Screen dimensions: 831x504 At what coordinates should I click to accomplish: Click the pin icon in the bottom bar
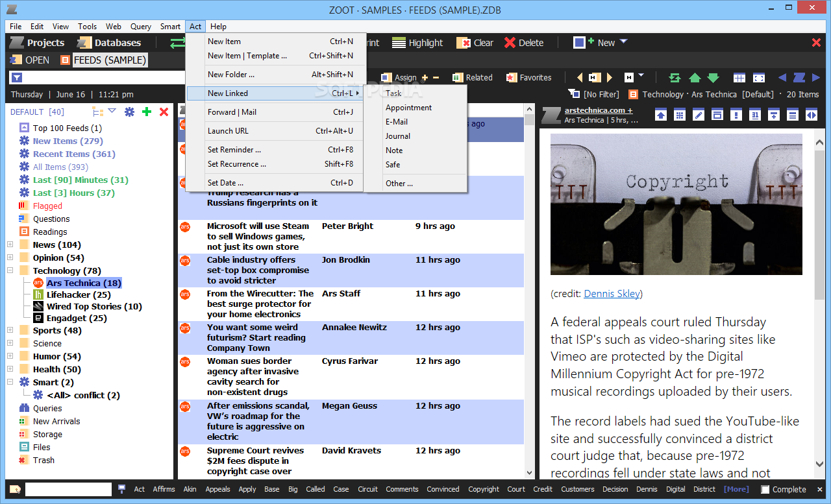coord(121,489)
